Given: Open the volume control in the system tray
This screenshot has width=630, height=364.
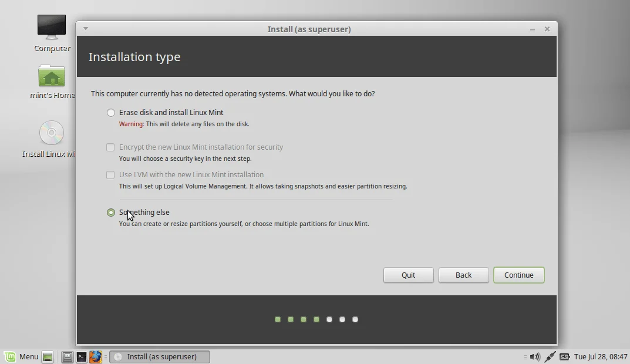Looking at the screenshot, I should 534,356.
